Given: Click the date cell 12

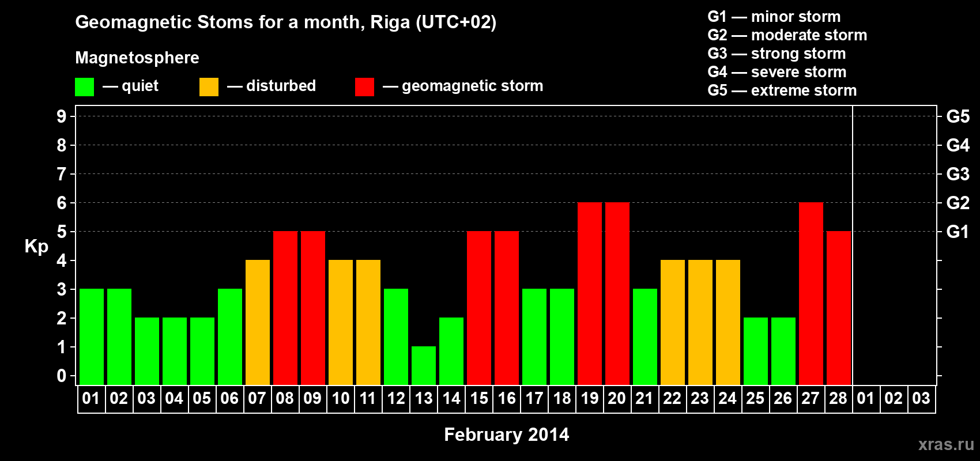Looking at the screenshot, I should tap(396, 399).
